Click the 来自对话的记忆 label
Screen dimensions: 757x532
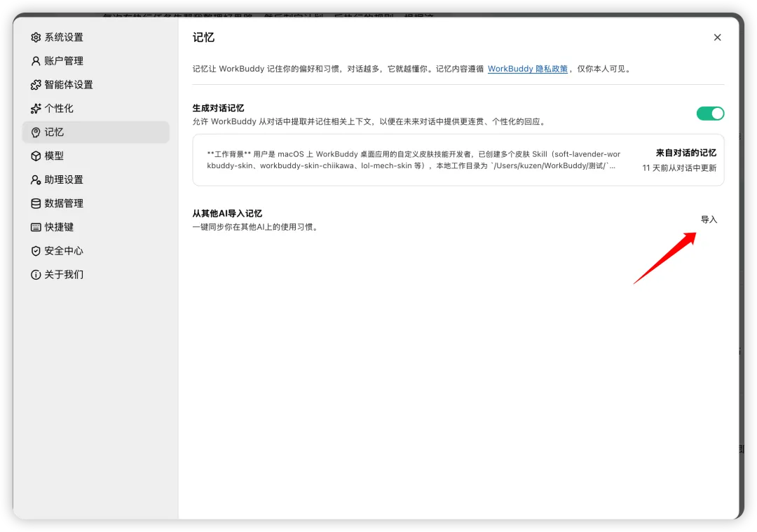point(686,153)
